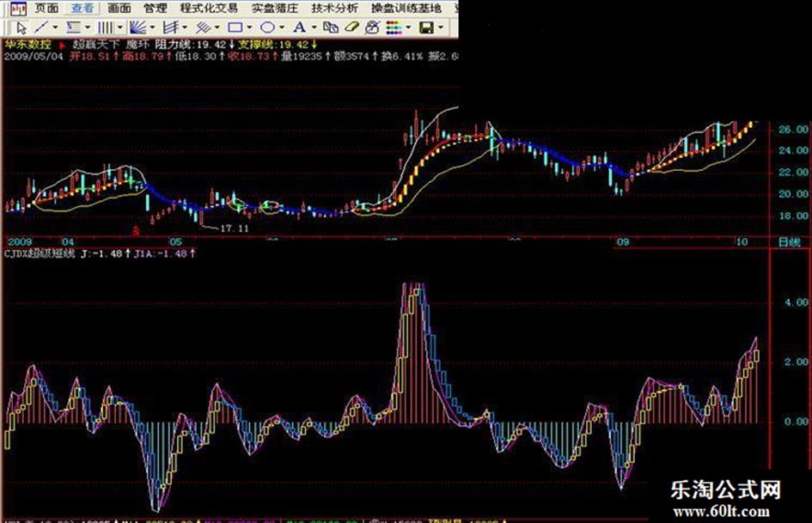Screen dimensions: 812x523
Task: Click the application logo icon
Action: pos(18,9)
